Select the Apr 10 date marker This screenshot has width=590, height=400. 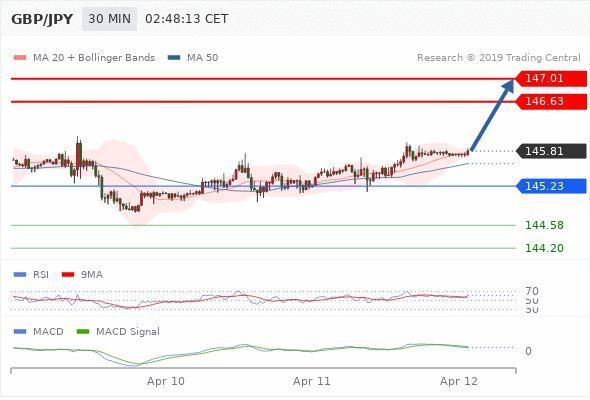point(166,381)
